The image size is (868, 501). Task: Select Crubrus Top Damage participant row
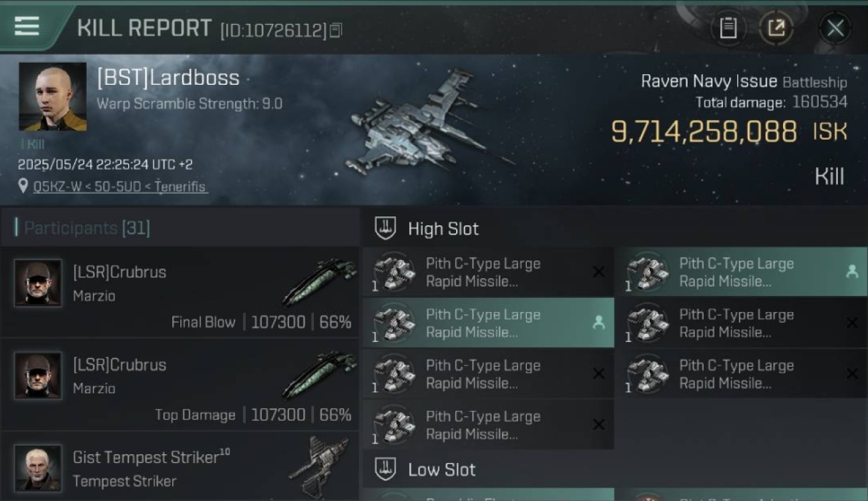[x=180, y=385]
